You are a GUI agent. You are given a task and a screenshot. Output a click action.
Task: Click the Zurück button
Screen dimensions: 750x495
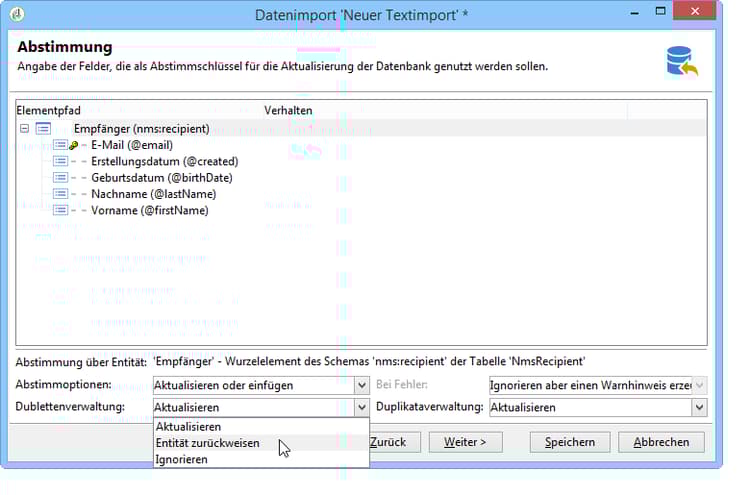pyautogui.click(x=395, y=442)
